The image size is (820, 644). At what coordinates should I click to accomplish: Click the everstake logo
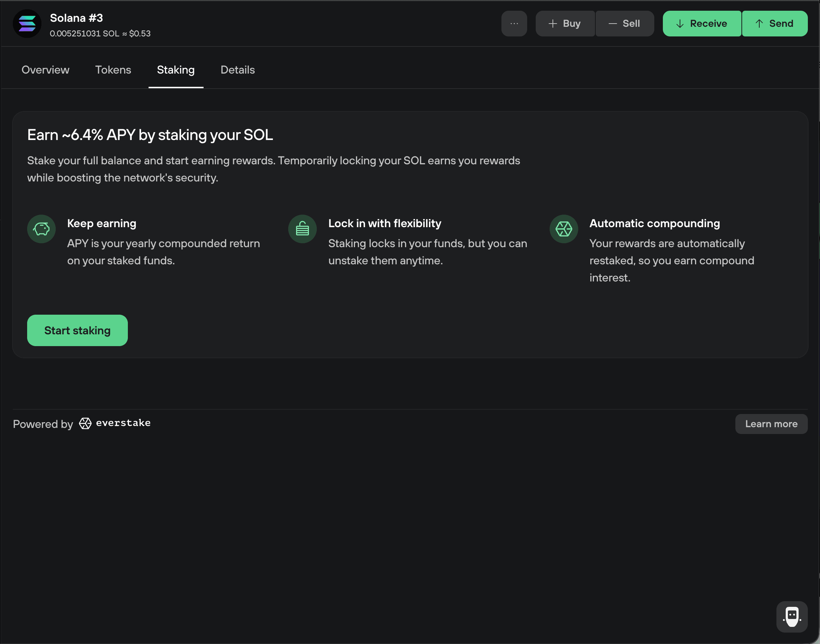[115, 423]
